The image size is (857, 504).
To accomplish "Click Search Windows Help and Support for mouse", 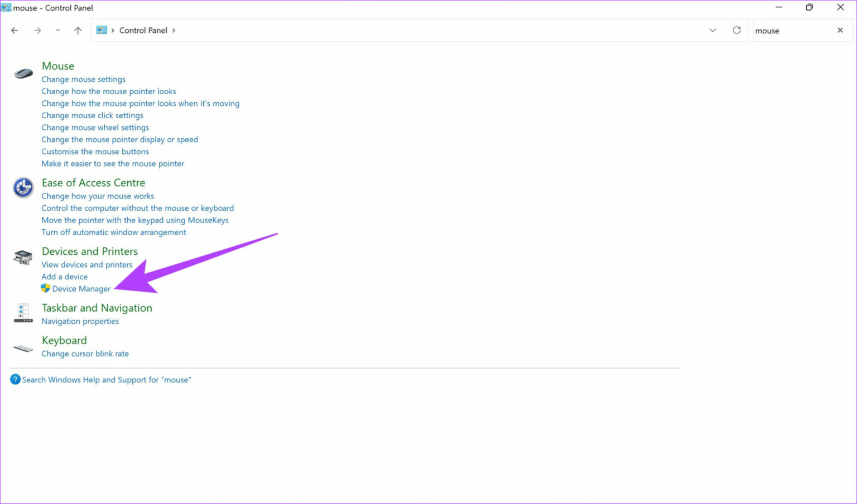I will tap(107, 379).
